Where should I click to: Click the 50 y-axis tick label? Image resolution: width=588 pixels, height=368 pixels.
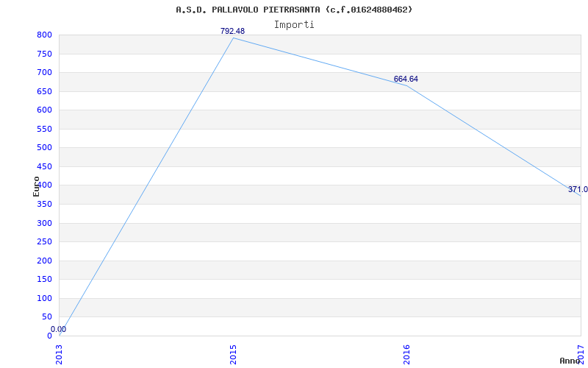47,317
